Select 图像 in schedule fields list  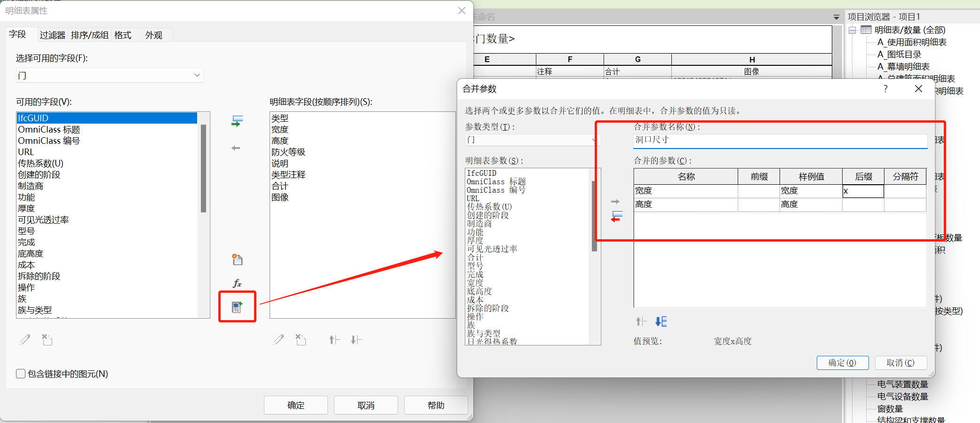point(280,197)
